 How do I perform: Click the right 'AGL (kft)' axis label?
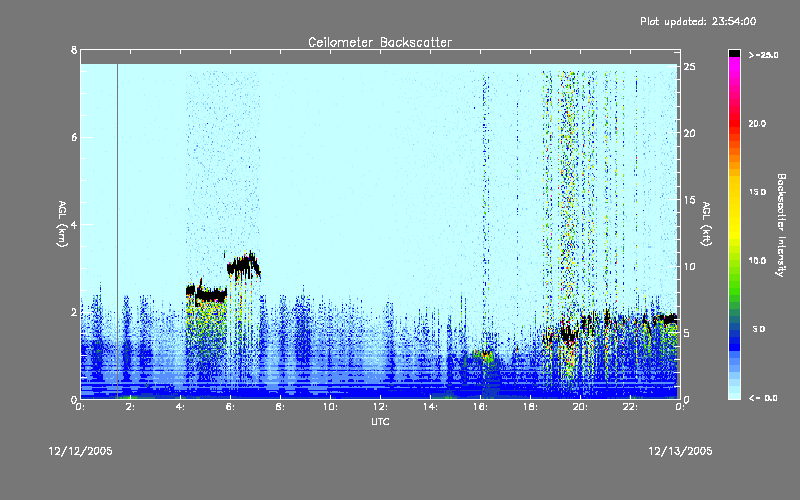[x=706, y=224]
